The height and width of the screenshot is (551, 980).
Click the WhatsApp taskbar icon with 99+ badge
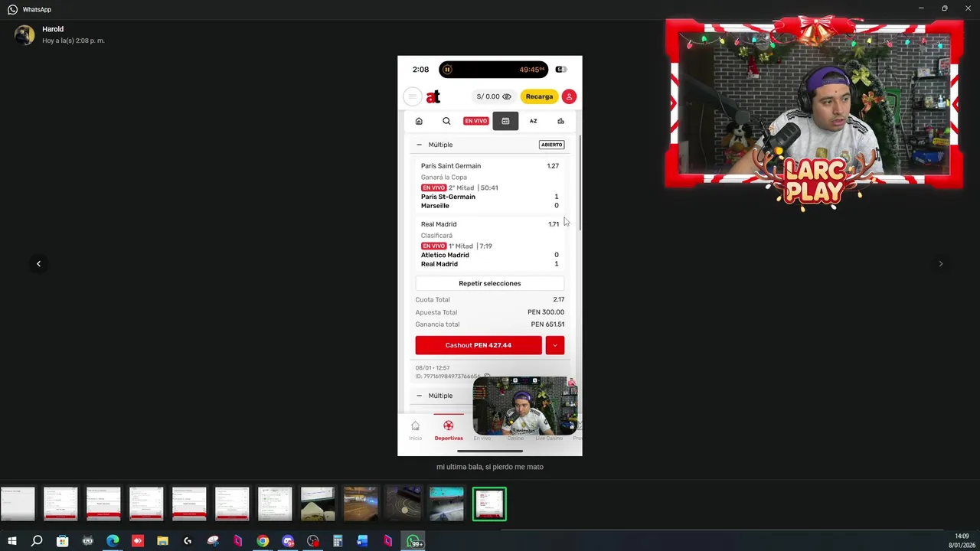point(413,541)
